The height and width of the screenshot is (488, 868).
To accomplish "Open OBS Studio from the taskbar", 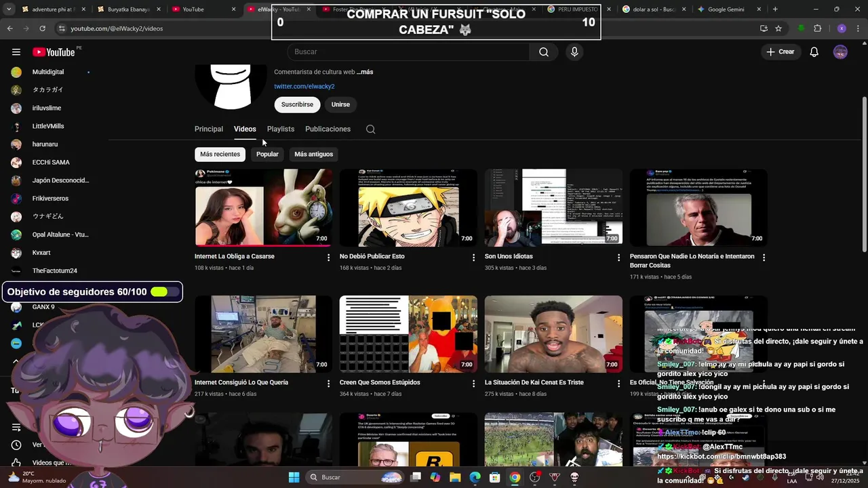I will pos(535,477).
